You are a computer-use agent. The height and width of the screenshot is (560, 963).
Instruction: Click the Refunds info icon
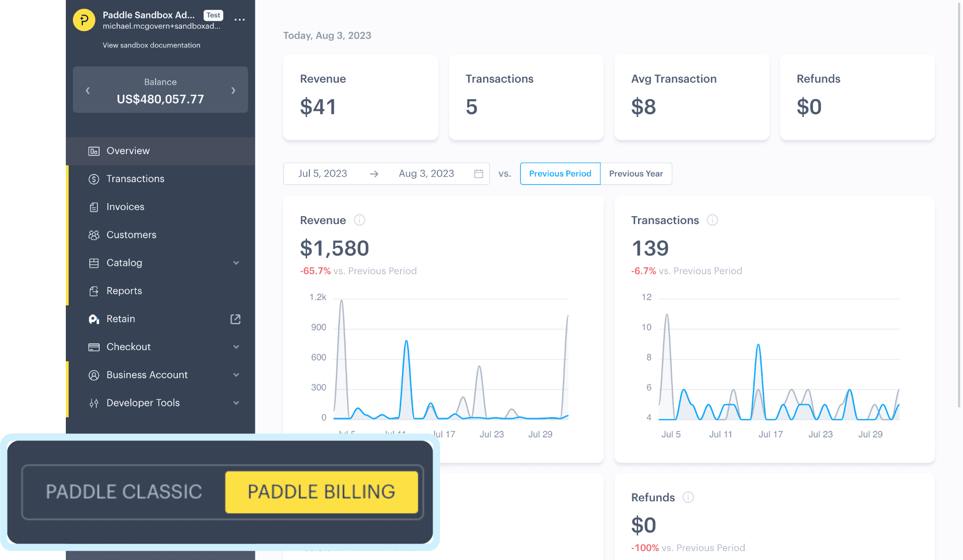[688, 497]
